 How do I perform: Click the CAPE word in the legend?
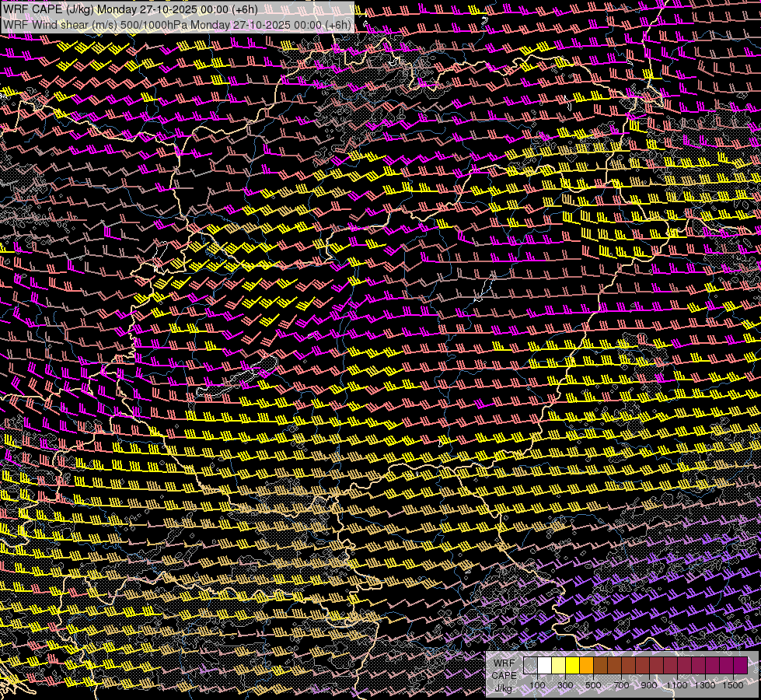click(504, 675)
